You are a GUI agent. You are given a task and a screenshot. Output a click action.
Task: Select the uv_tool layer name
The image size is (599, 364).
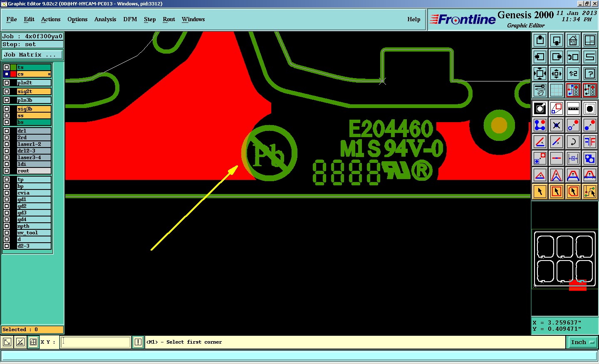click(34, 233)
